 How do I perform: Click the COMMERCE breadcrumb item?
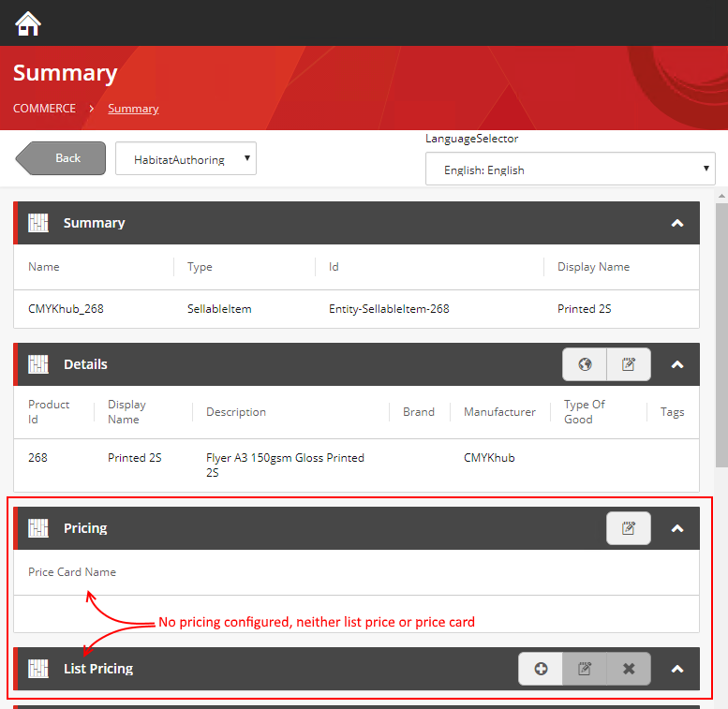[x=44, y=109]
